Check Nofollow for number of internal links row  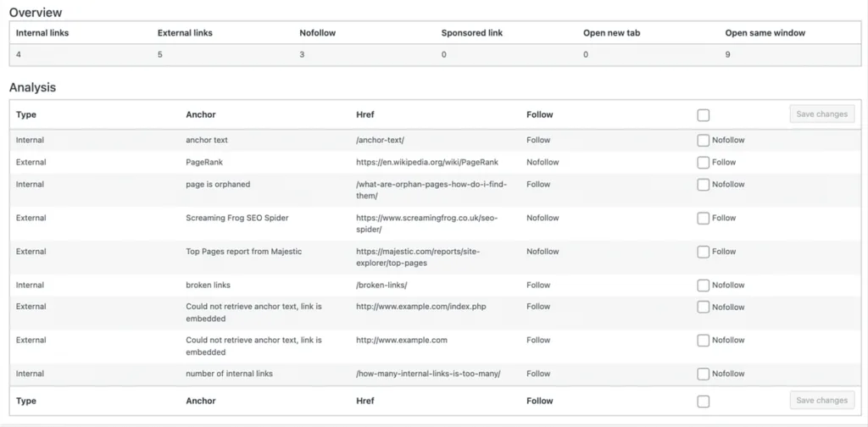[x=703, y=374]
